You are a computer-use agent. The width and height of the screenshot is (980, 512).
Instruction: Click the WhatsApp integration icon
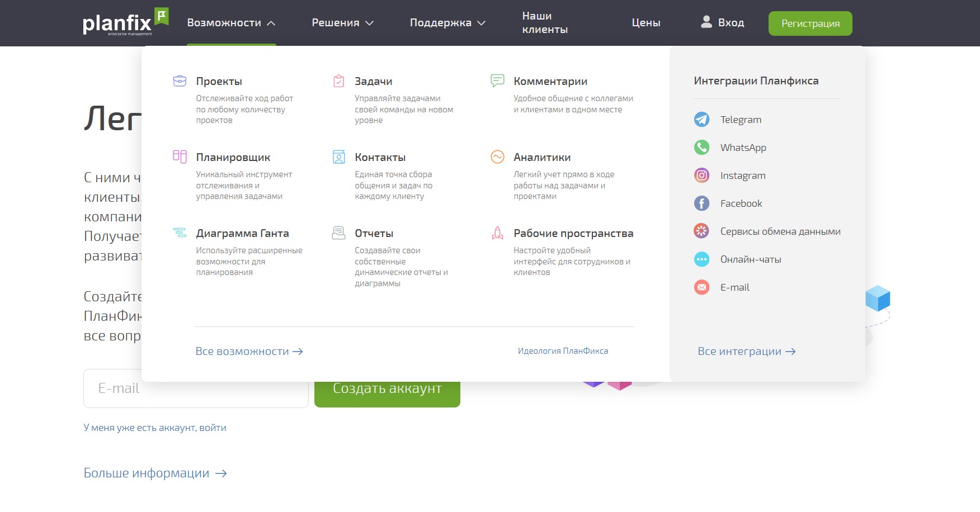coord(701,148)
